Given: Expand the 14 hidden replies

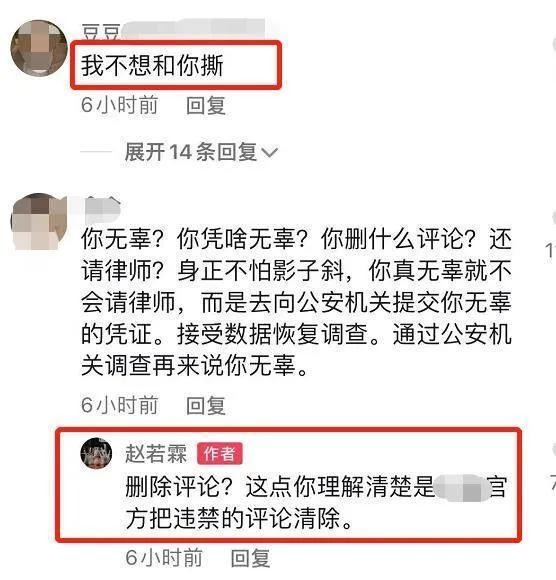Looking at the screenshot, I should click(201, 152).
